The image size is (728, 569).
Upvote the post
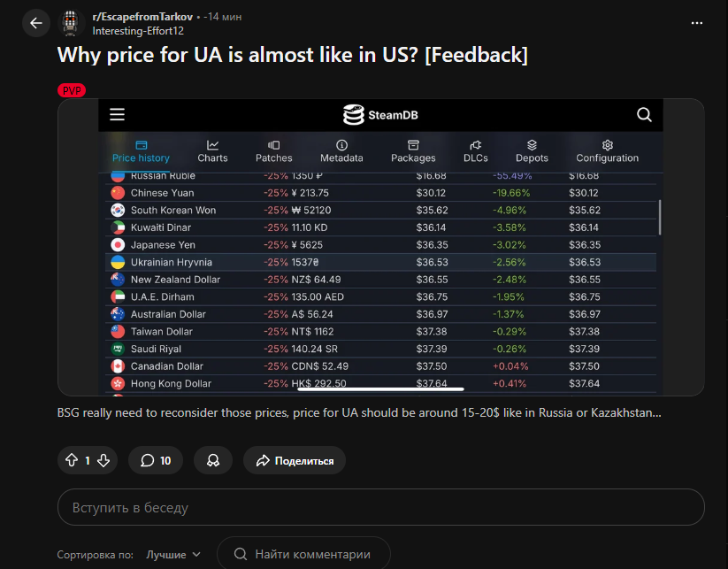click(x=72, y=460)
